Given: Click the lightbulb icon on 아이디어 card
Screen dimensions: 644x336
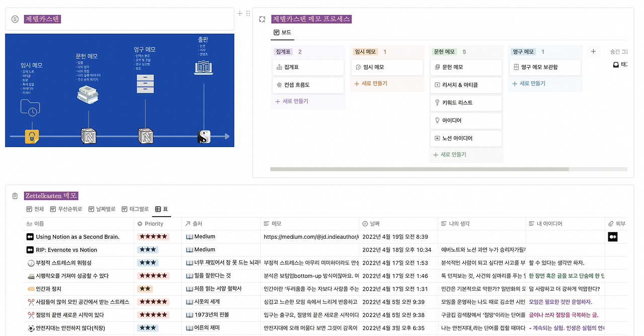Looking at the screenshot, I should [x=437, y=120].
